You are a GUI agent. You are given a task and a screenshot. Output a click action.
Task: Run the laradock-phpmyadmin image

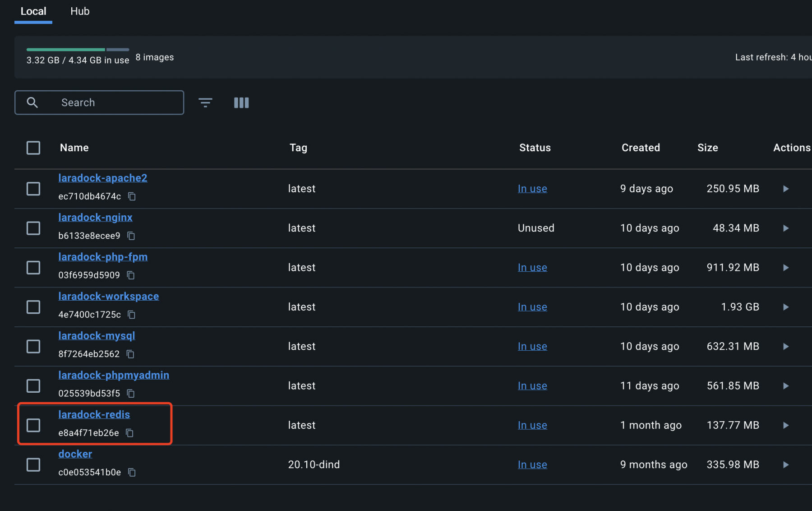pos(786,386)
